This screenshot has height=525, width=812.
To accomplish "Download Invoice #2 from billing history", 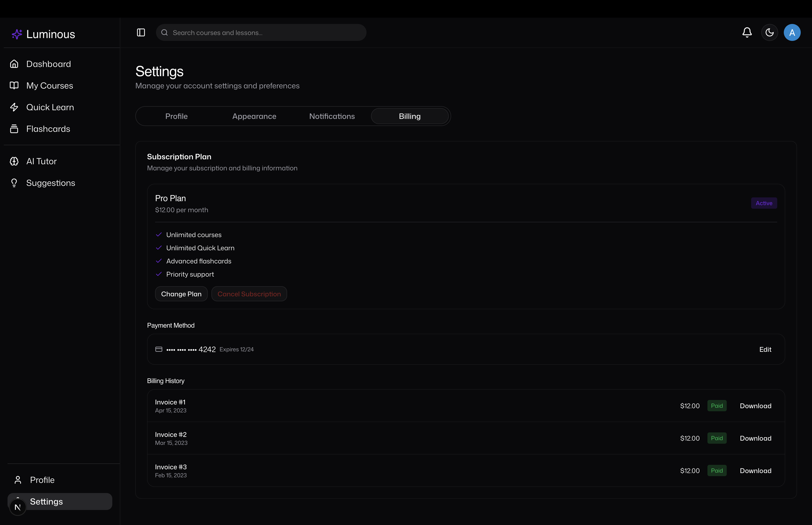I will coord(755,439).
